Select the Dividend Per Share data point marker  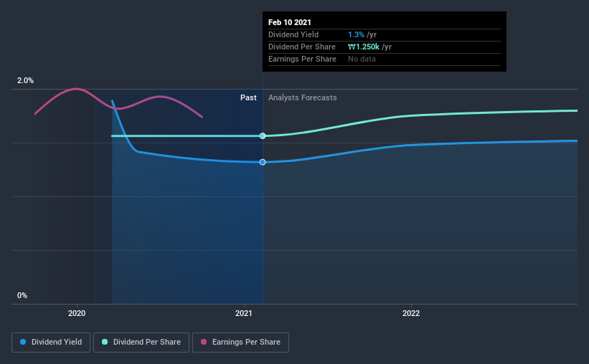tap(263, 136)
